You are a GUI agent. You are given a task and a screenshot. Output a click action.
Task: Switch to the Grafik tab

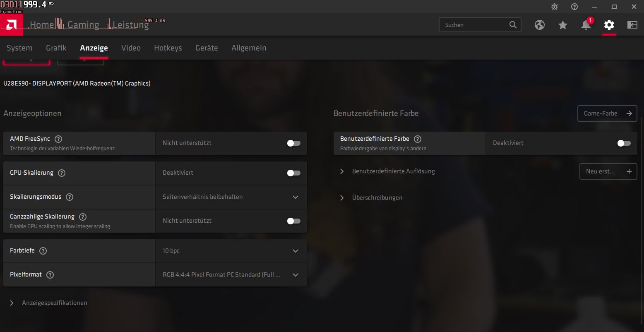pyautogui.click(x=56, y=48)
